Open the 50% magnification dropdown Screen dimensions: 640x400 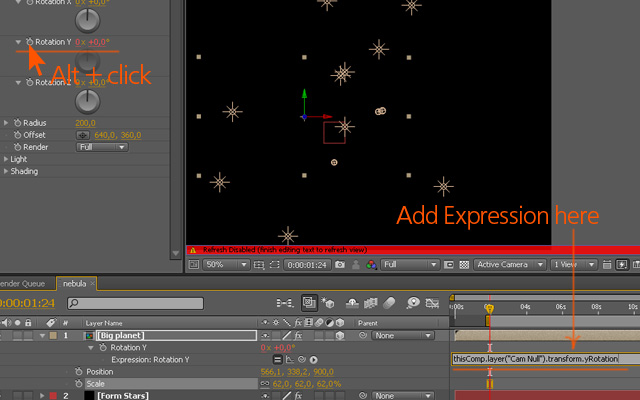click(x=226, y=265)
